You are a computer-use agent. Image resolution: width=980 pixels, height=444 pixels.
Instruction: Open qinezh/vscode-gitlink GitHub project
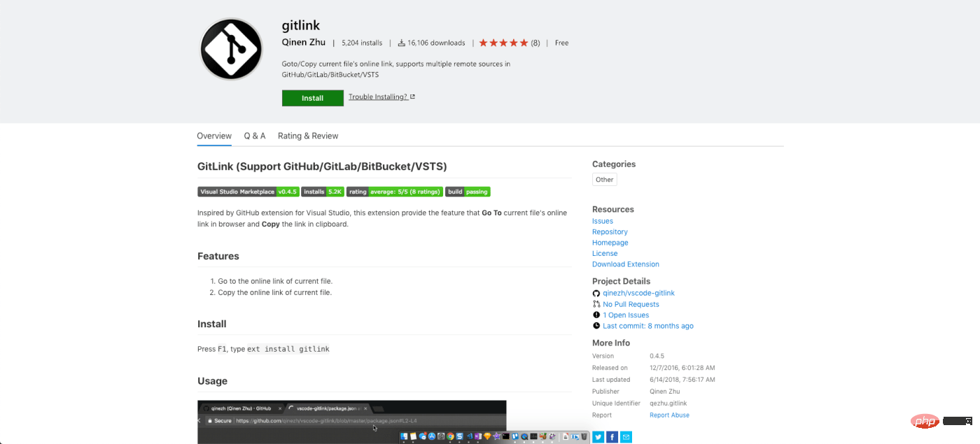coord(638,293)
